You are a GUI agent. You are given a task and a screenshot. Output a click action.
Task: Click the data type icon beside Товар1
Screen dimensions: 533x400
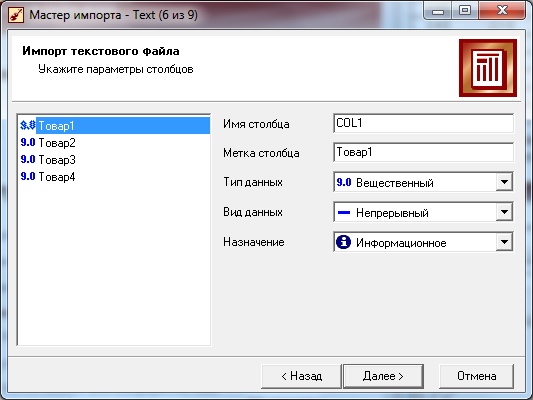point(28,125)
